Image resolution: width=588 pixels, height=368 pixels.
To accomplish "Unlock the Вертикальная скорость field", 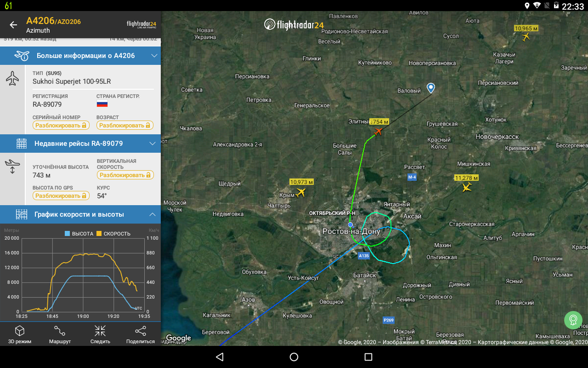I will (125, 175).
